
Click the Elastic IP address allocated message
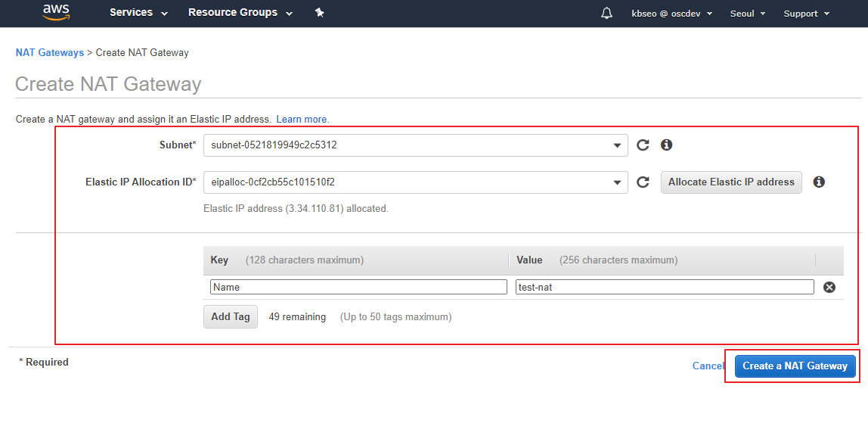[x=296, y=209]
